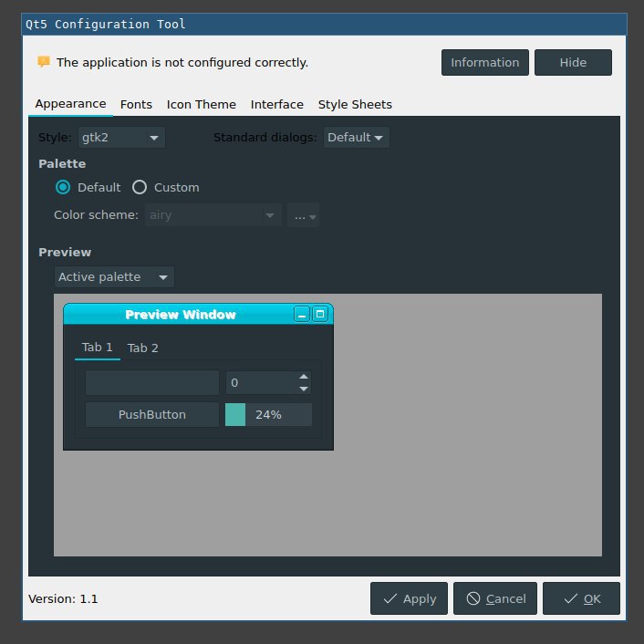Select the Custom palette radio button
This screenshot has height=644, width=644.
(x=140, y=187)
